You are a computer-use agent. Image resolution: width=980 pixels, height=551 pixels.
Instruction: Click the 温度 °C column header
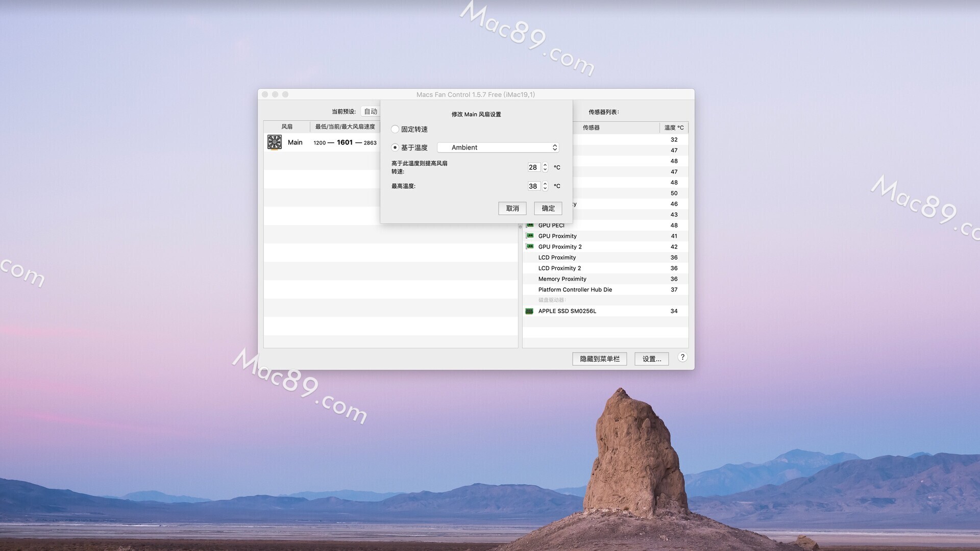(x=674, y=128)
